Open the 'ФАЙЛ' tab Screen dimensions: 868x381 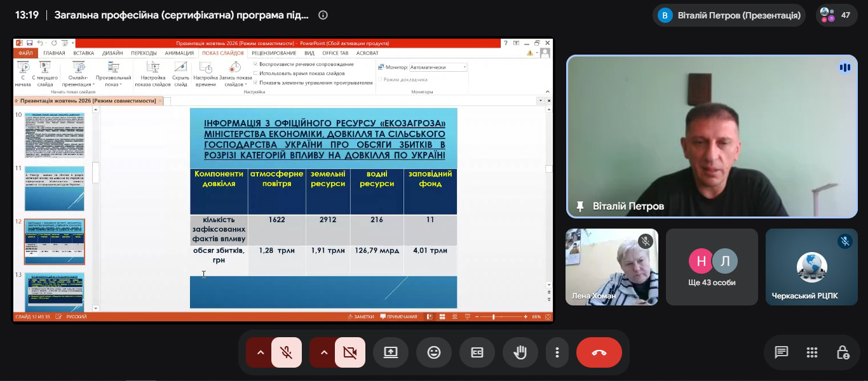click(25, 53)
